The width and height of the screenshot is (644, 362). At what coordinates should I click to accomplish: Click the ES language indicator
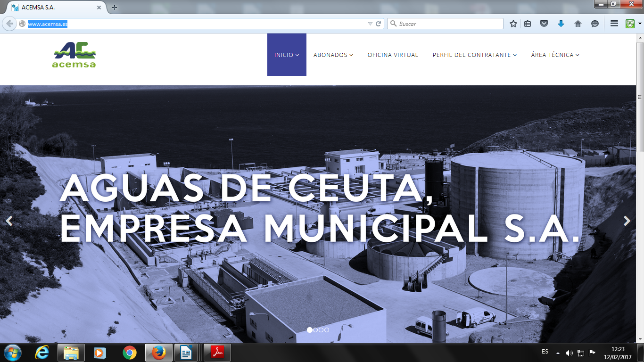[x=545, y=352]
